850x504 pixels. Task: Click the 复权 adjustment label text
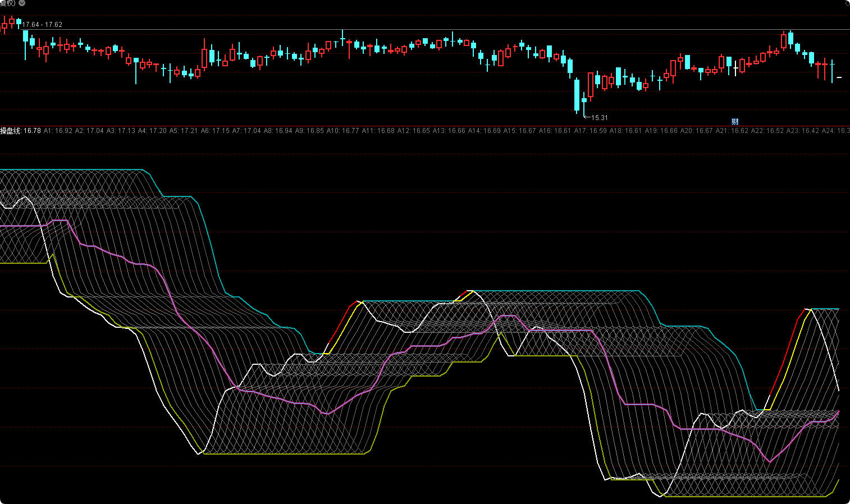[x=8, y=3]
